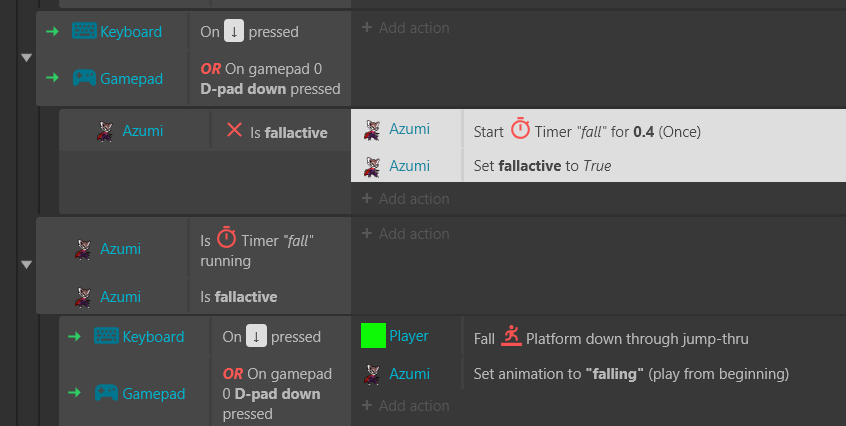The image size is (846, 426).
Task: Click Add action below Set animation to falling
Action: pyautogui.click(x=405, y=406)
